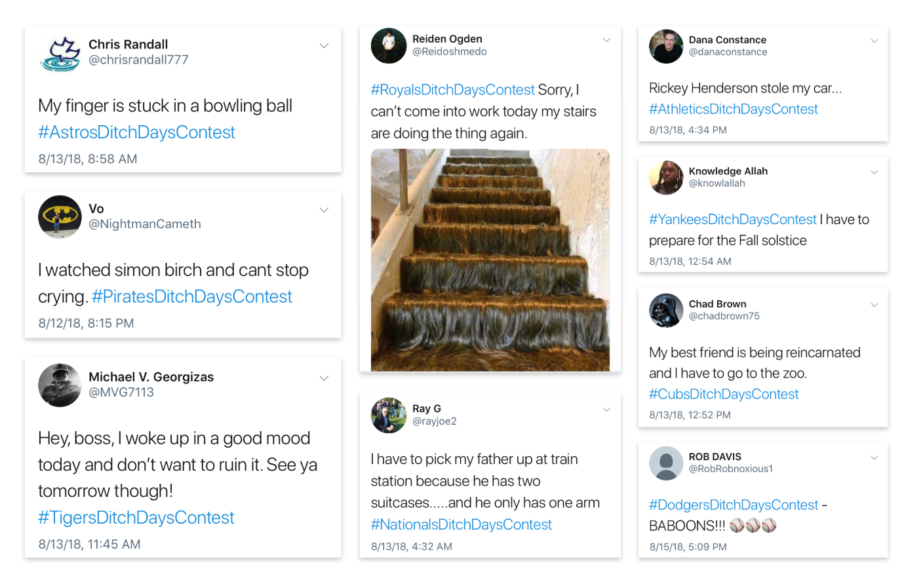Viewport: 923px width, 588px height.
Task: Click Vo's Batman logo avatar
Action: coord(60,216)
